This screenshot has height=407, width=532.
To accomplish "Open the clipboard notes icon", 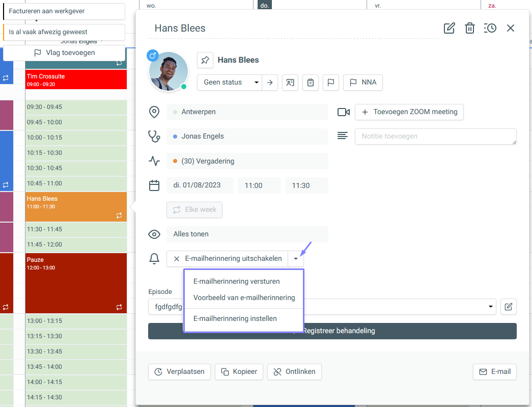I will [311, 83].
